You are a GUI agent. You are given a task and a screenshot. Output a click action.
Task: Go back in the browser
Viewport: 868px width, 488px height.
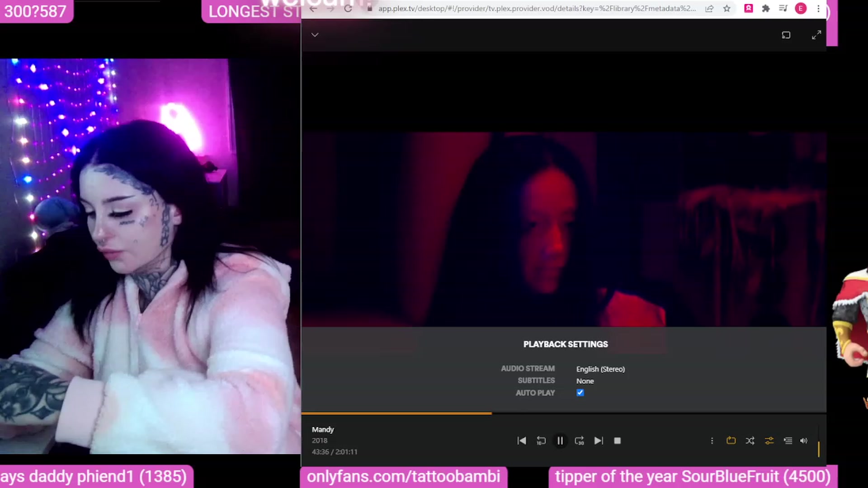pos(313,9)
